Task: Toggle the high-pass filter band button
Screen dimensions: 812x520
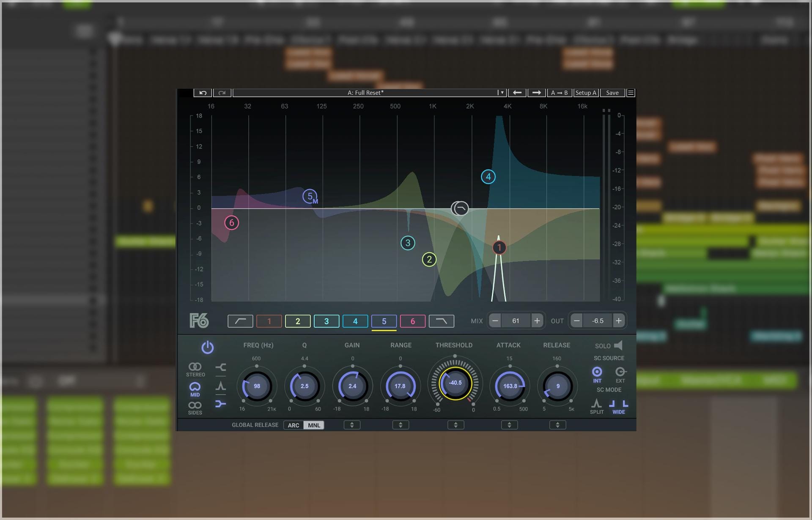Action: (x=240, y=321)
